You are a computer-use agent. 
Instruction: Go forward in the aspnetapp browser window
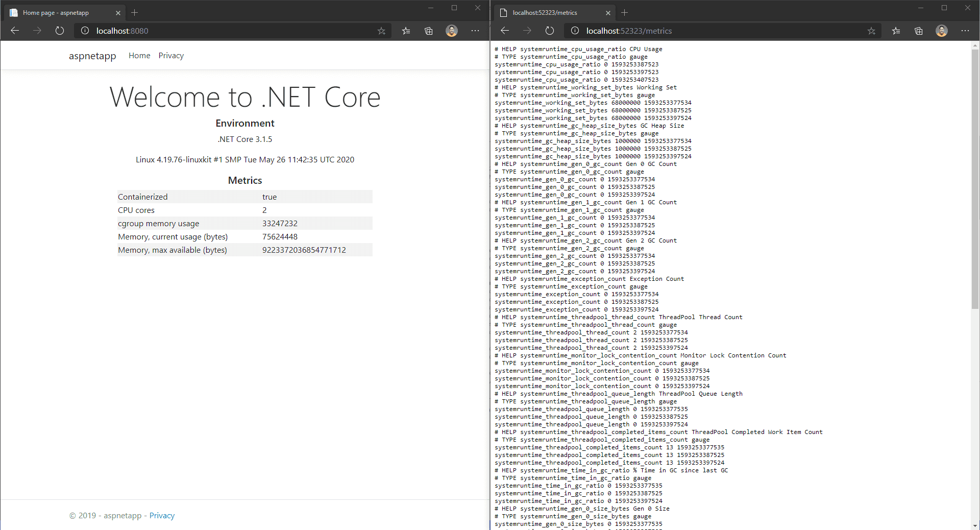(37, 31)
